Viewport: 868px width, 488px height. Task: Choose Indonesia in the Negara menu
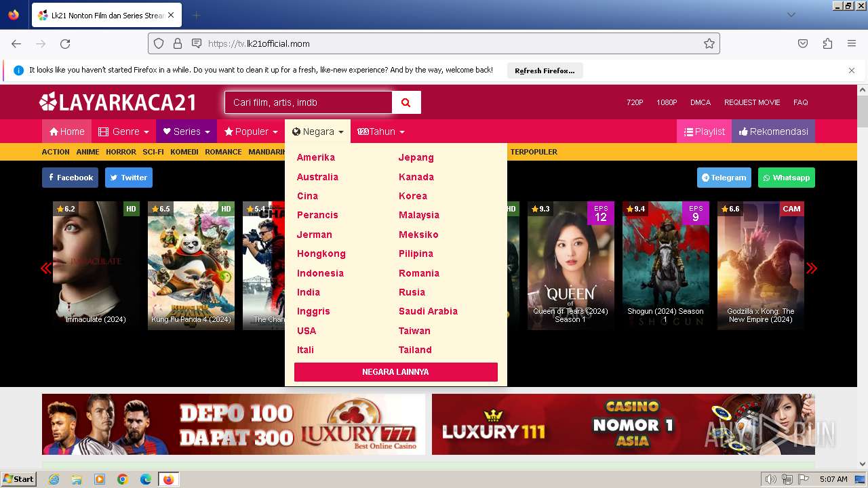[320, 273]
